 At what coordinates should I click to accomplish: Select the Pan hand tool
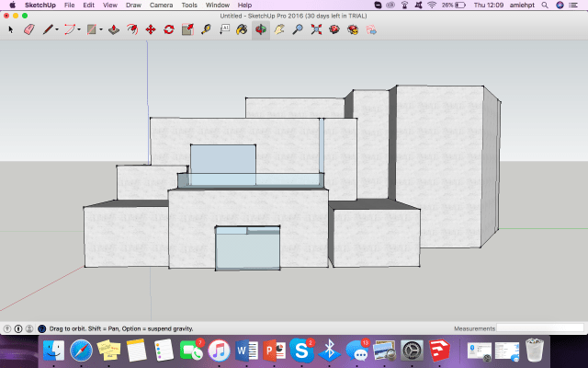(279, 29)
